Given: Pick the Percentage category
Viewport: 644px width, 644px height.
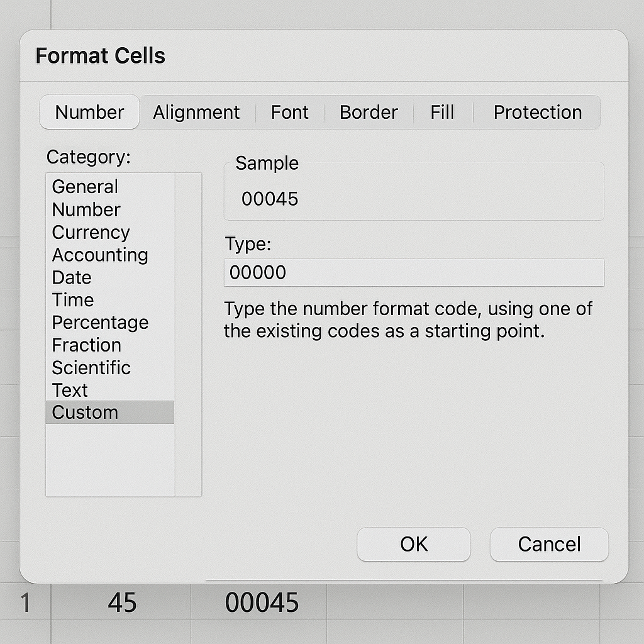Looking at the screenshot, I should [100, 323].
